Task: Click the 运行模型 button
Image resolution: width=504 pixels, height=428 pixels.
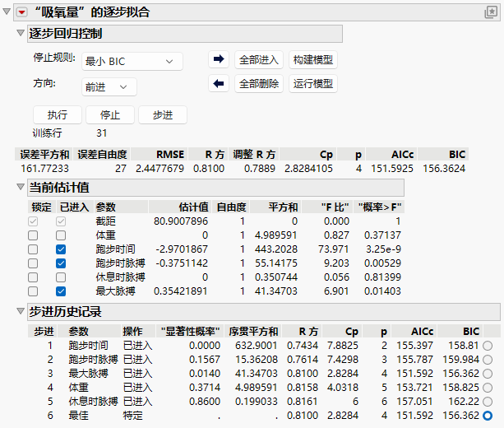Action: 313,84
